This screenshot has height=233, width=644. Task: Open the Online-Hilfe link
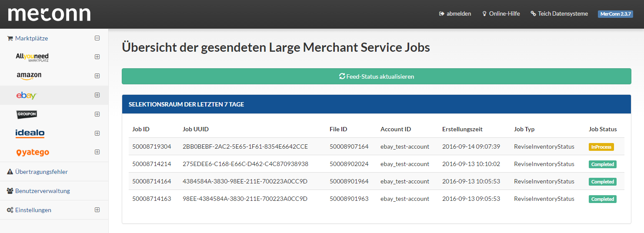[x=501, y=14]
